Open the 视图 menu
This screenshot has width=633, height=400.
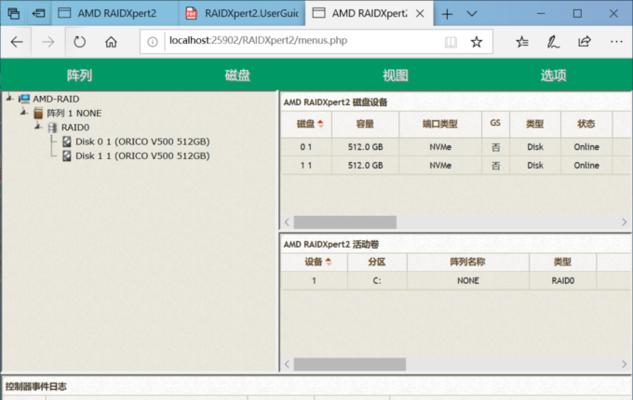396,75
